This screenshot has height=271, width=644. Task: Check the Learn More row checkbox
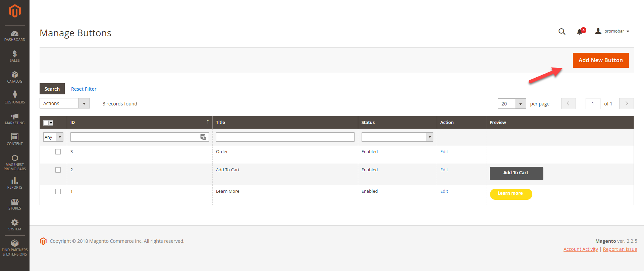point(58,191)
